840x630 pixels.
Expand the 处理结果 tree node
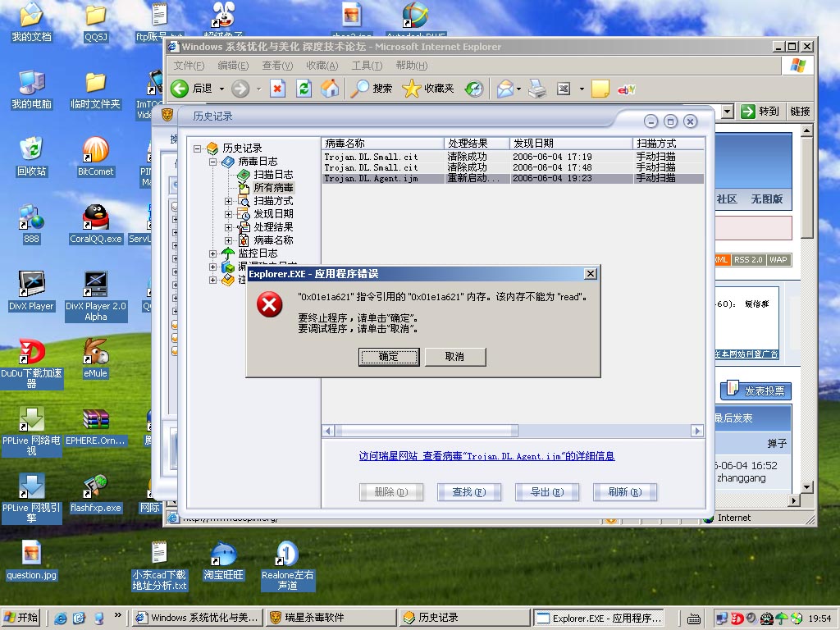coord(228,227)
